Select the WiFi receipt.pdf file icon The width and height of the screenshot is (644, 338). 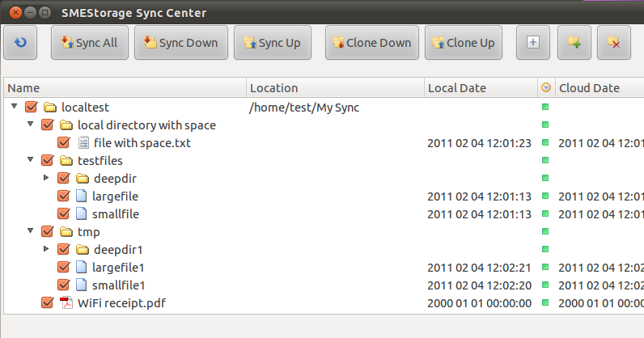coord(66,302)
